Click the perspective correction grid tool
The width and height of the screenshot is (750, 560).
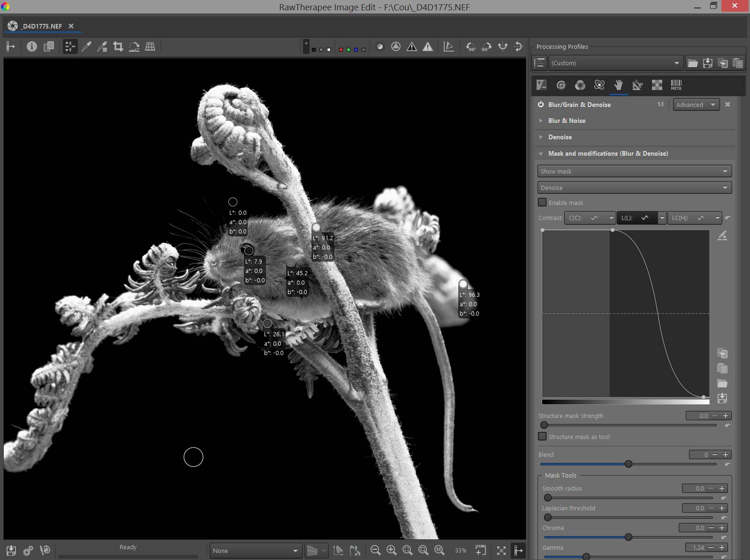(x=150, y=46)
